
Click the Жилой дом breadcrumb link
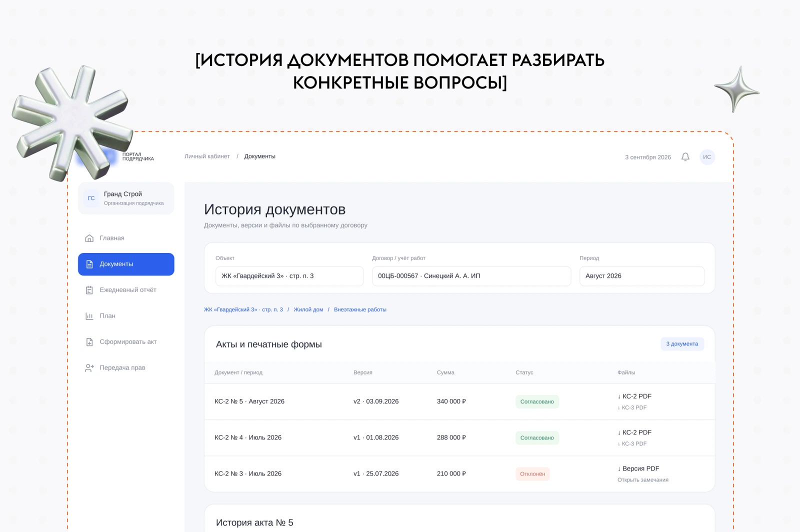(308, 309)
